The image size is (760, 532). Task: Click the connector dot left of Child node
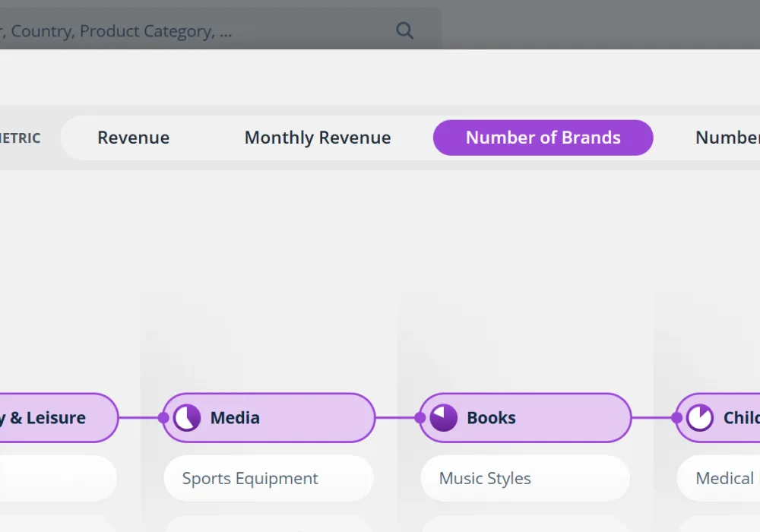coord(677,418)
